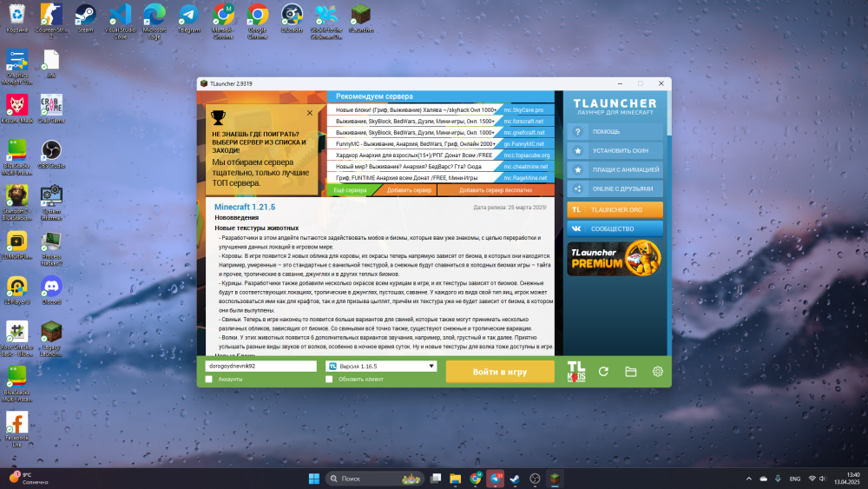The image size is (868, 489).
Task: Click the ENG language indicator
Action: 795,479
